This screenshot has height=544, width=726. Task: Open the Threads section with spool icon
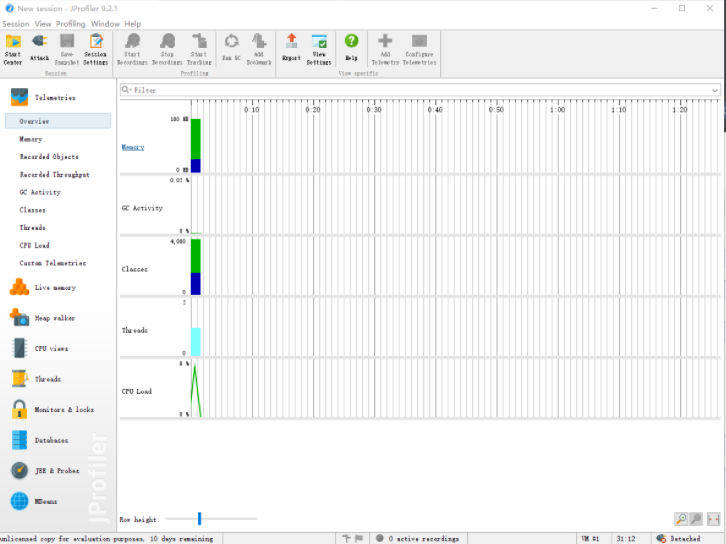coord(36,379)
